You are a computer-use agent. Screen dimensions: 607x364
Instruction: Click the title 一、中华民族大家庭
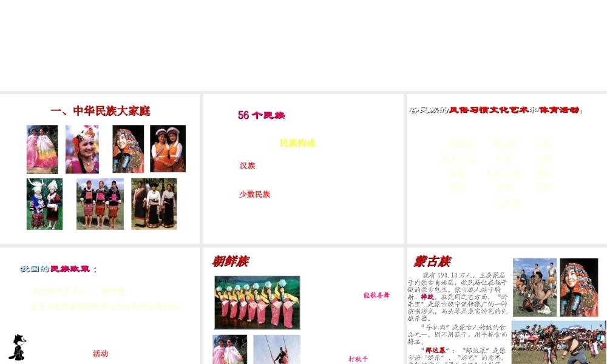[100, 111]
